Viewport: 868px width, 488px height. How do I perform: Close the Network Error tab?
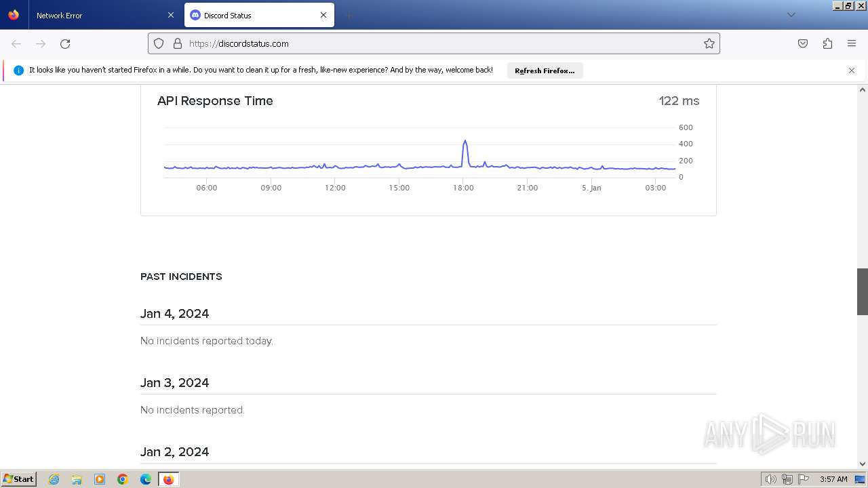pos(171,15)
